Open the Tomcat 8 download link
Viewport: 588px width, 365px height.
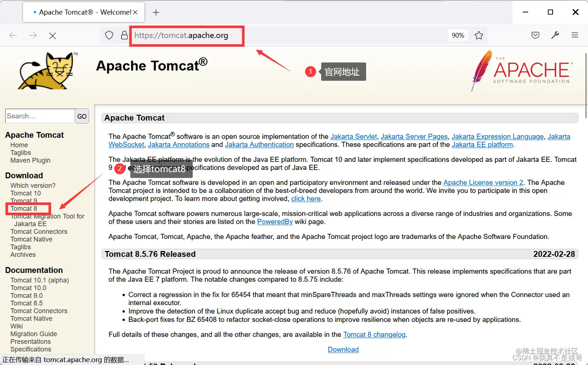point(24,209)
